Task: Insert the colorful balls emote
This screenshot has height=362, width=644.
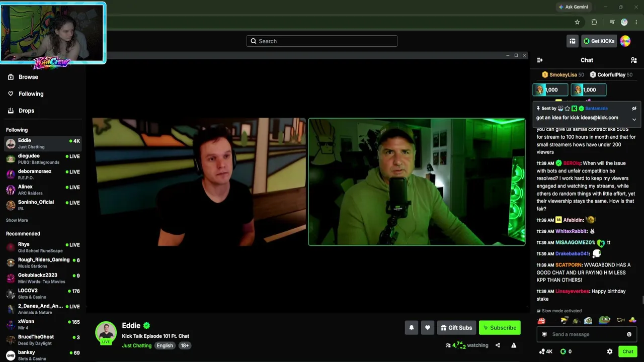Action: pos(632,320)
